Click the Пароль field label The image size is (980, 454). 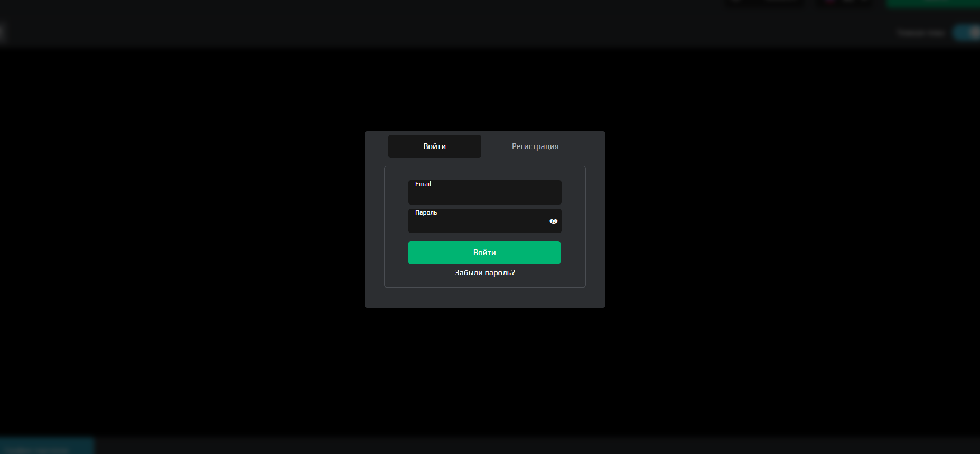[426, 212]
